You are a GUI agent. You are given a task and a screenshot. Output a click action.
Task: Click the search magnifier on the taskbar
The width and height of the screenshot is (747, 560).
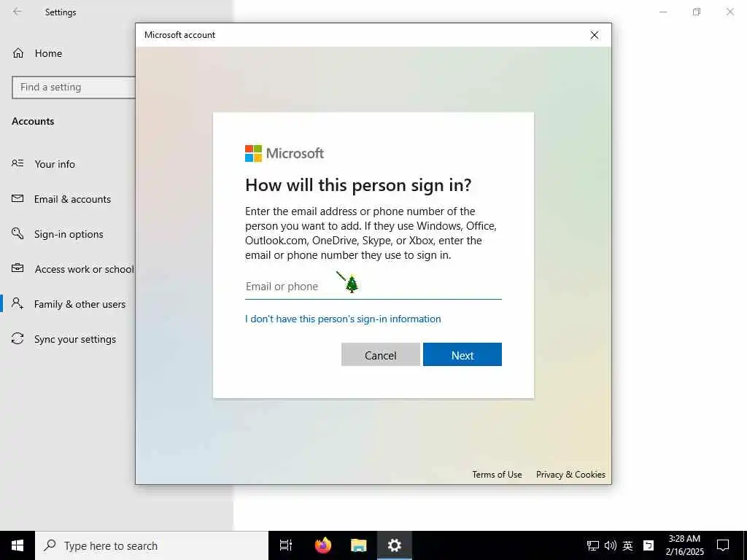[50, 545]
